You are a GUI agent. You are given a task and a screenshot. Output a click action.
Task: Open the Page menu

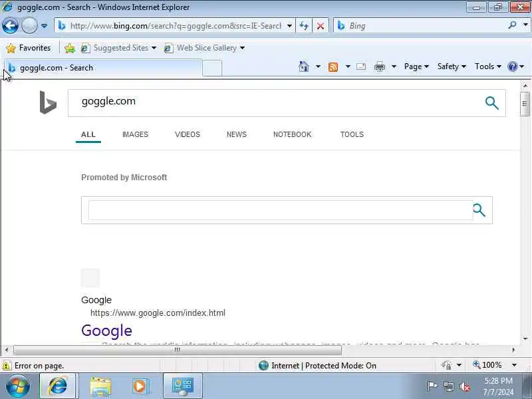(x=416, y=66)
